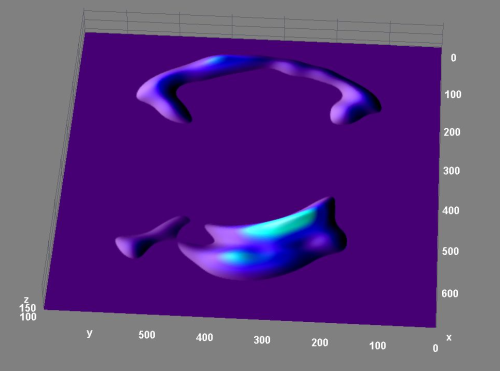This screenshot has width=500, height=371.
Task: Select the small detached blob beside the large one
Action: [x=150, y=237]
